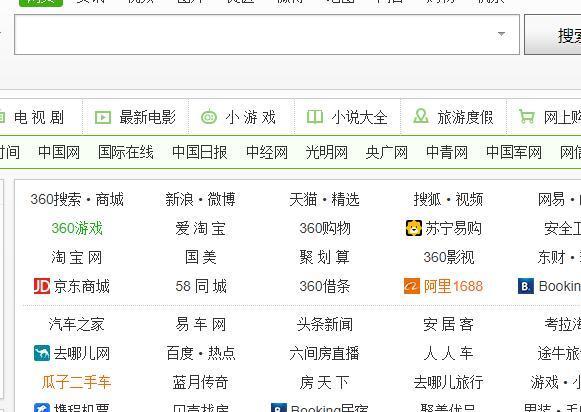Open the 光明网 link in news bar
Image resolution: width=581 pixels, height=412 pixels.
(326, 152)
